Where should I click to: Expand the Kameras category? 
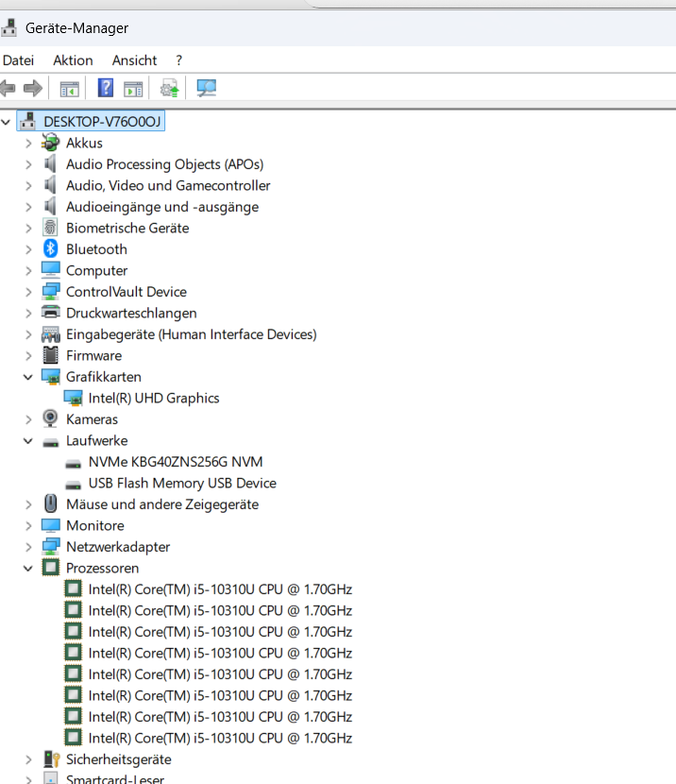28,419
